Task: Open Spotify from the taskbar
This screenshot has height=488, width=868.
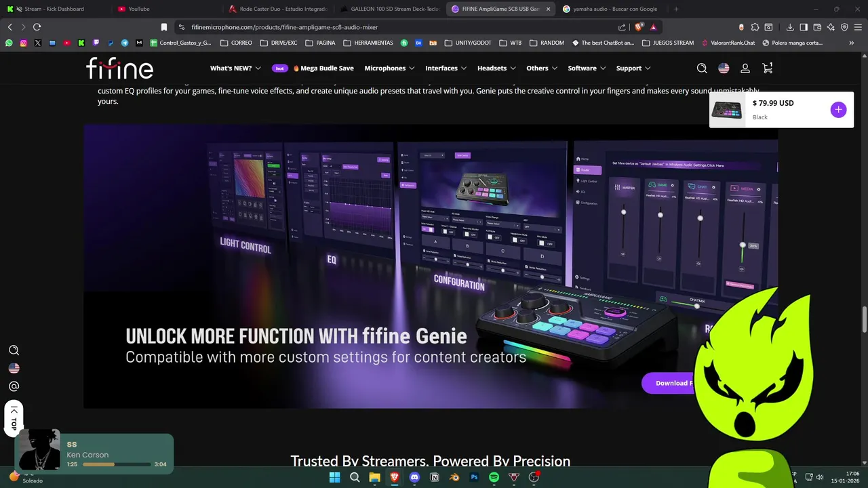Action: (494, 477)
